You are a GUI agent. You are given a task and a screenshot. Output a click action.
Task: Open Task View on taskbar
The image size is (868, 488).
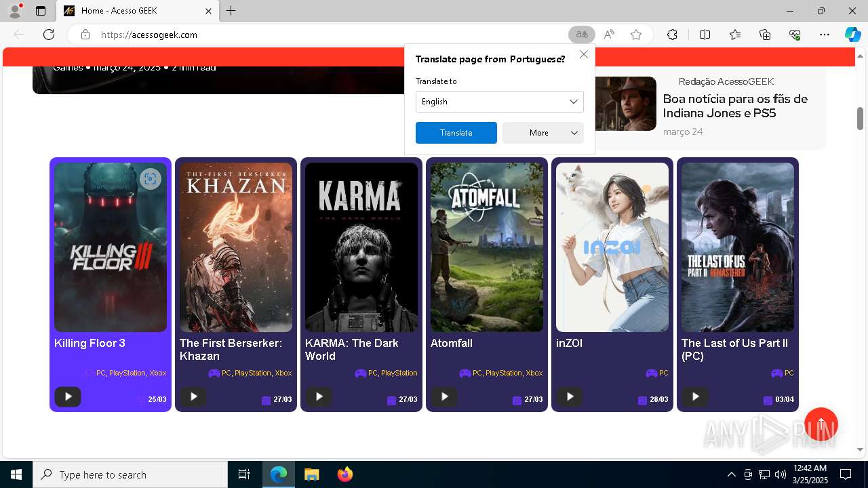(x=244, y=474)
